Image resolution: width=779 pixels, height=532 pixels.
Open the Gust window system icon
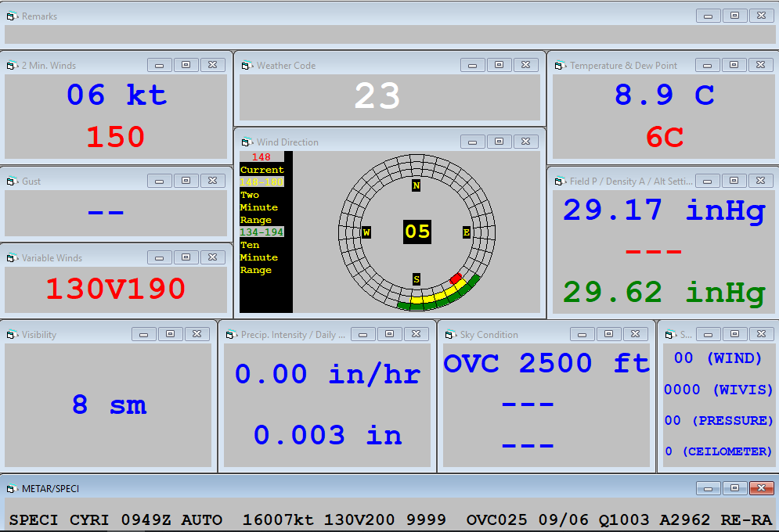tap(12, 182)
